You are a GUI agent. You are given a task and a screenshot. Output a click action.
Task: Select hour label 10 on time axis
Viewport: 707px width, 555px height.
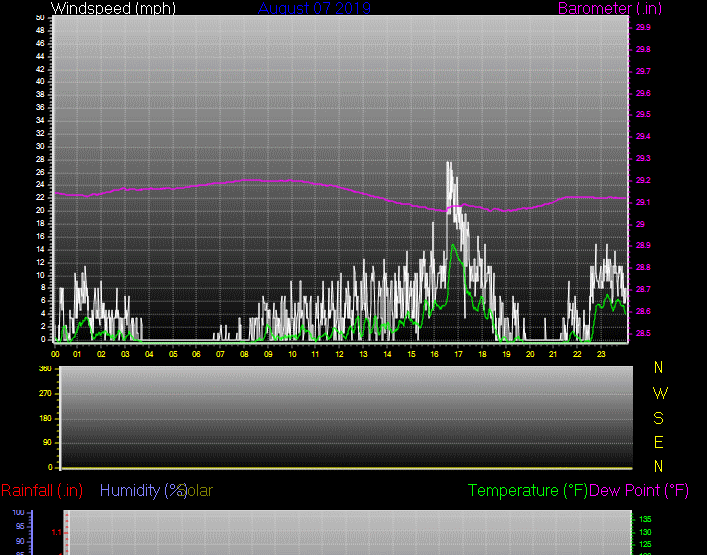(292, 354)
